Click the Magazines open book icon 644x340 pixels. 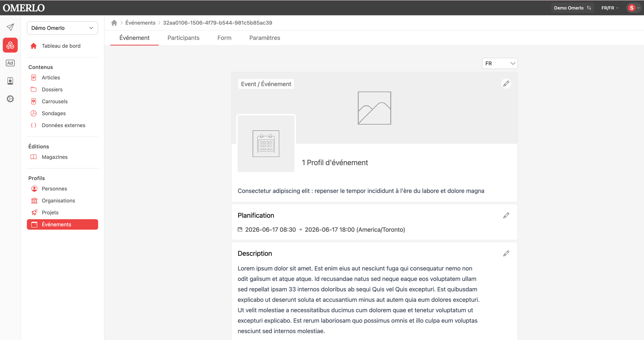click(34, 157)
